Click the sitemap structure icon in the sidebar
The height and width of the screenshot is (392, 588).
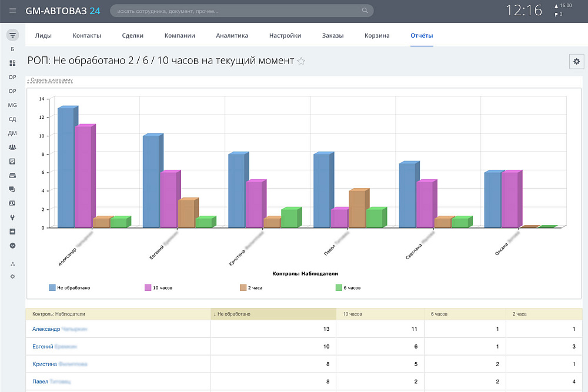[12, 264]
